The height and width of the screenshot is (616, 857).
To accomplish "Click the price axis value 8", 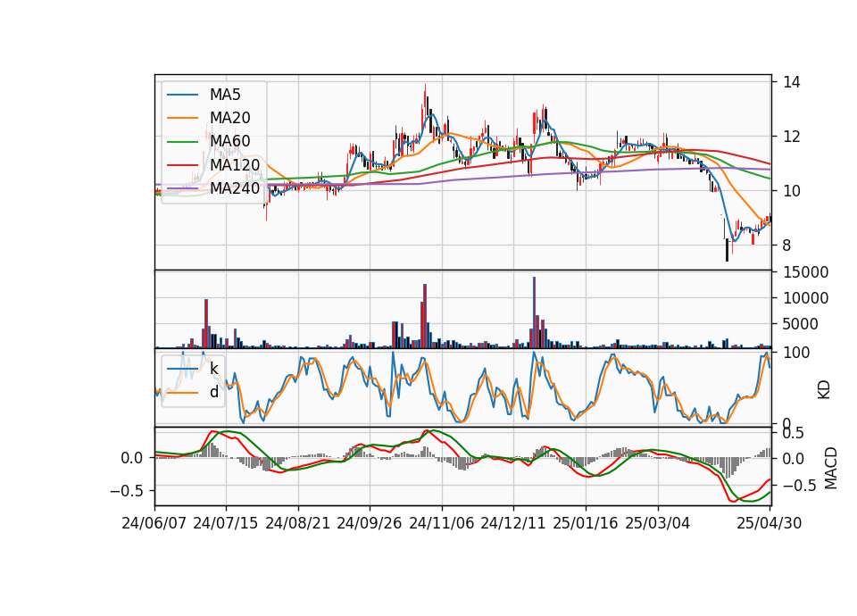I will (x=786, y=246).
